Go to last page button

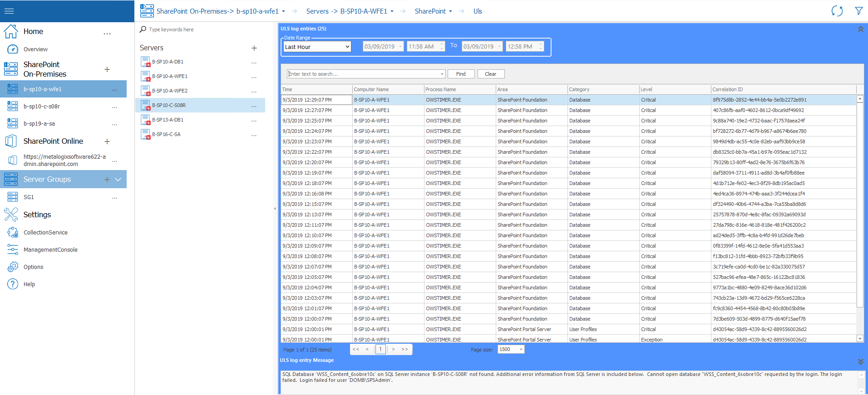(x=404, y=349)
